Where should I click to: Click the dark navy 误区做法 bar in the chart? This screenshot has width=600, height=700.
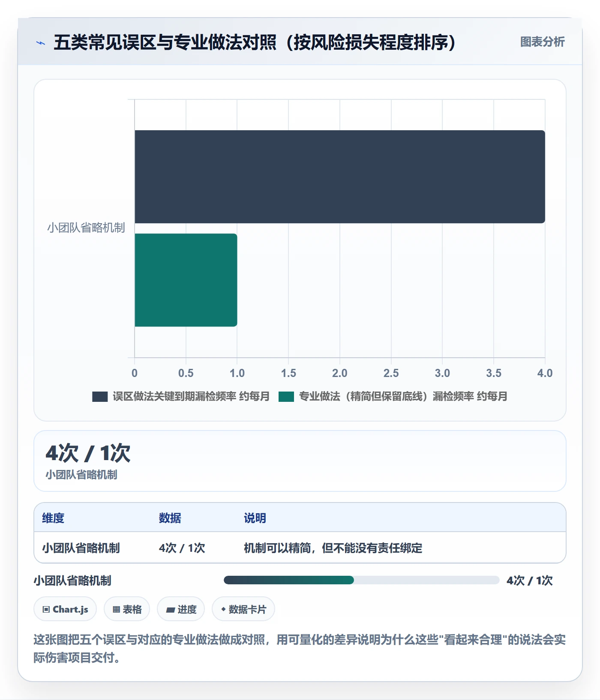tap(340, 176)
